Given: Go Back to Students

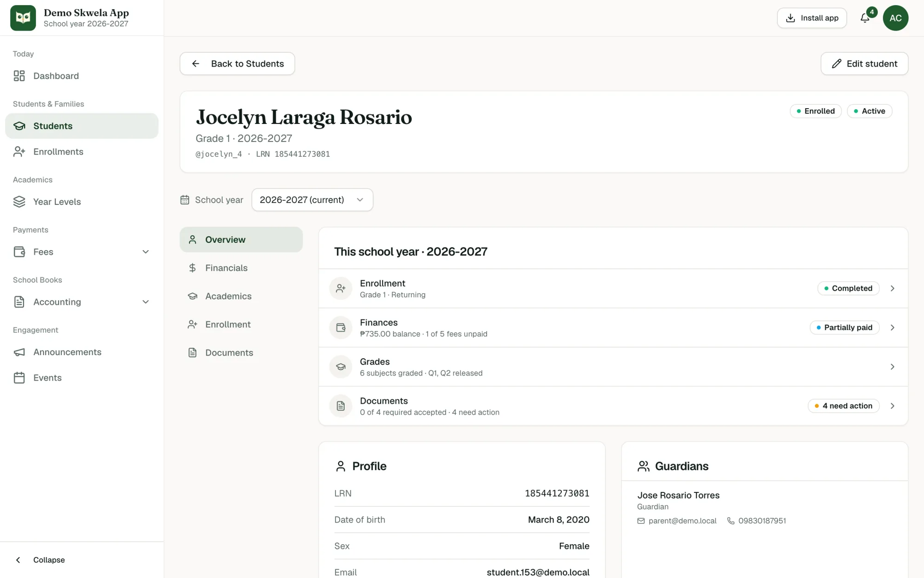Looking at the screenshot, I should [237, 64].
